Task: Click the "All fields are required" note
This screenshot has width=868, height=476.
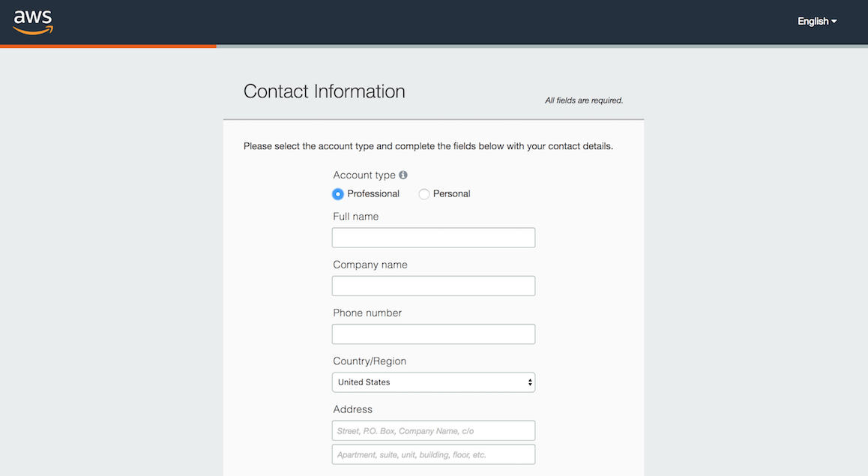Action: point(583,100)
